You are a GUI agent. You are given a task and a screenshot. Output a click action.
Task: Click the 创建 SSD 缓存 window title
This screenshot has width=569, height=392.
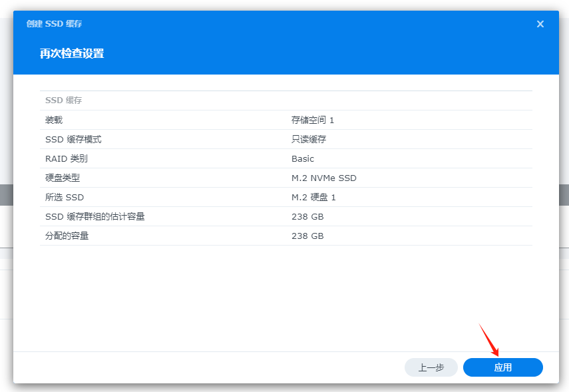coord(54,24)
